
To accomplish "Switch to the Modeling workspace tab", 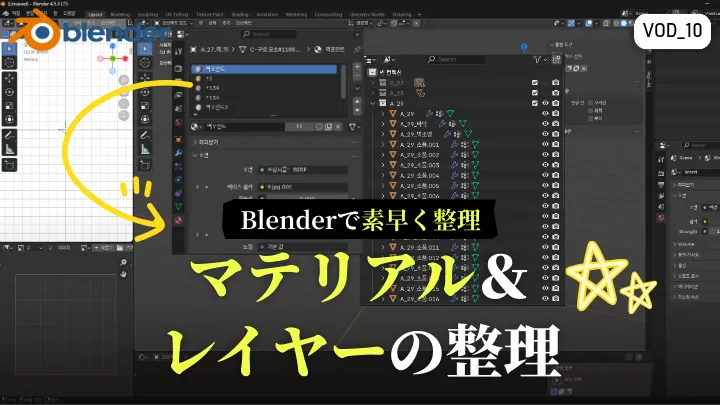I will coord(120,15).
